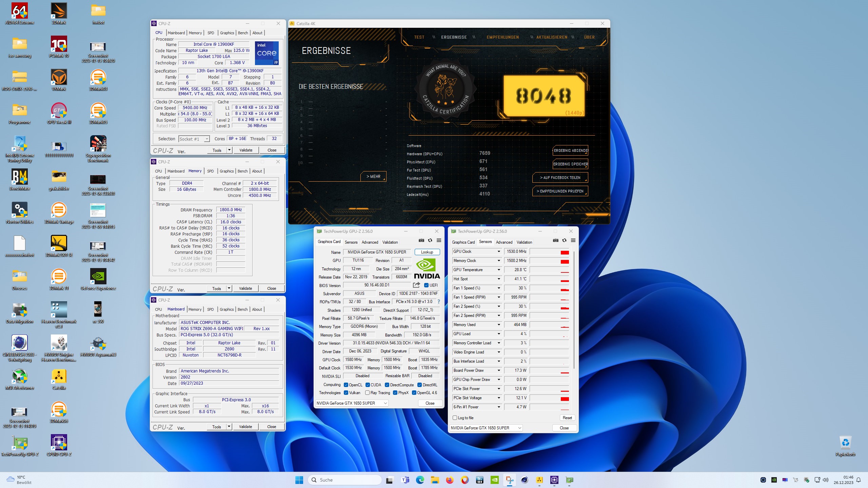The width and height of the screenshot is (868, 488).
Task: Toggle the DirectCompute checkbox
Action: (387, 385)
